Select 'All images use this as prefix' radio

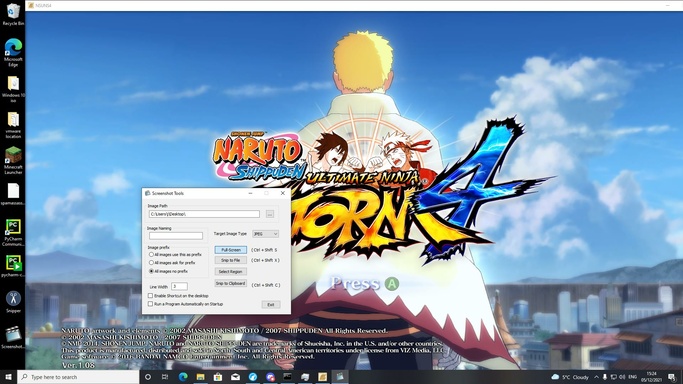pyautogui.click(x=151, y=254)
